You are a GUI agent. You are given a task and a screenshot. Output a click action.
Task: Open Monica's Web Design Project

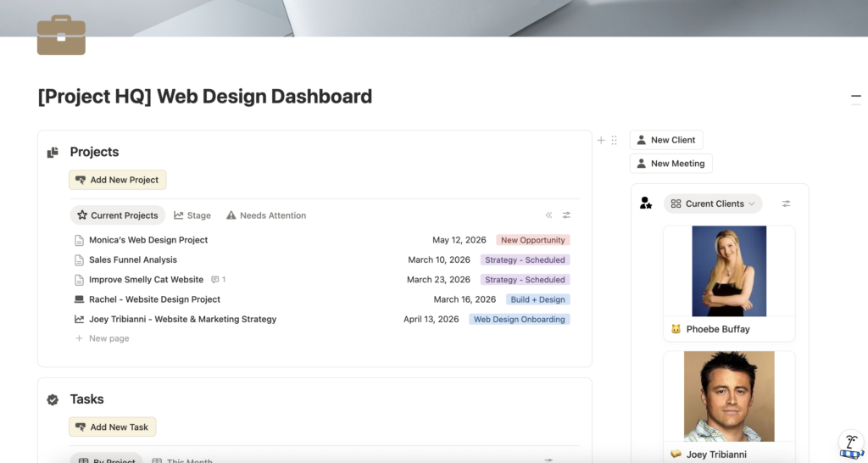(x=148, y=240)
